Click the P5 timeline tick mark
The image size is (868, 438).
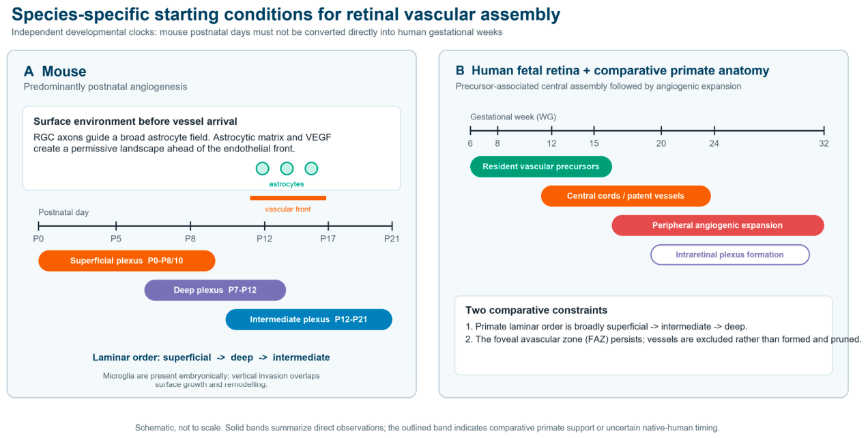(116, 226)
